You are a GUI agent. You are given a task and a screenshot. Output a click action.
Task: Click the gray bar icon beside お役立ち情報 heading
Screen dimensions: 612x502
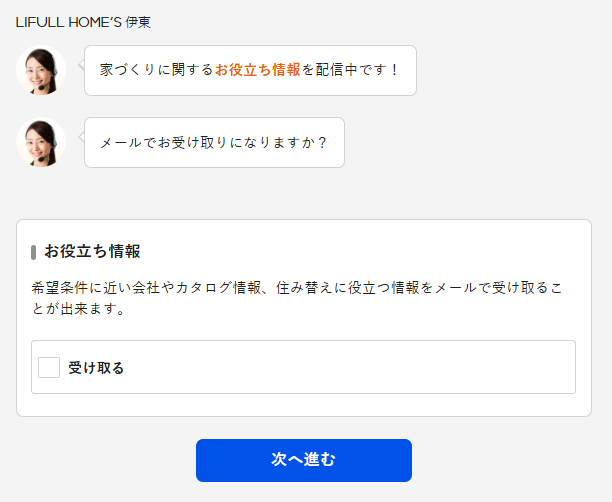[34, 252]
